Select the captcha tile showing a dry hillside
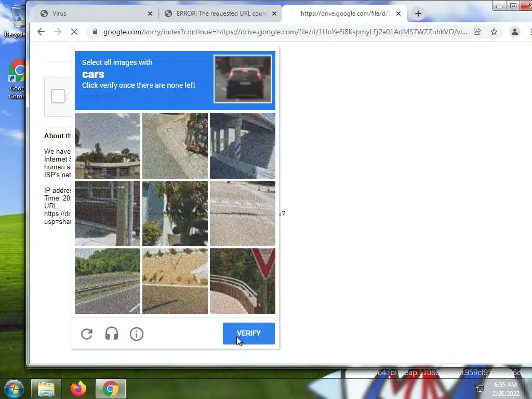Screen dimensions: 532x399 click(x=175, y=281)
